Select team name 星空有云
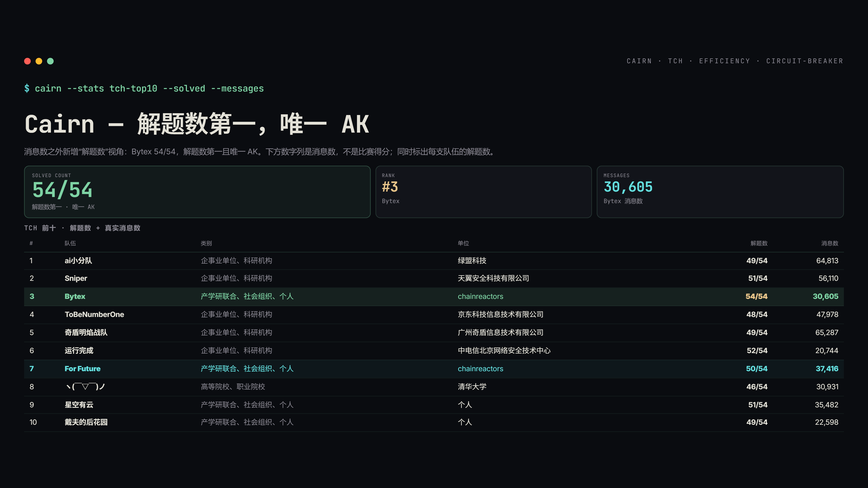Viewport: 868px width, 488px height. tap(79, 405)
